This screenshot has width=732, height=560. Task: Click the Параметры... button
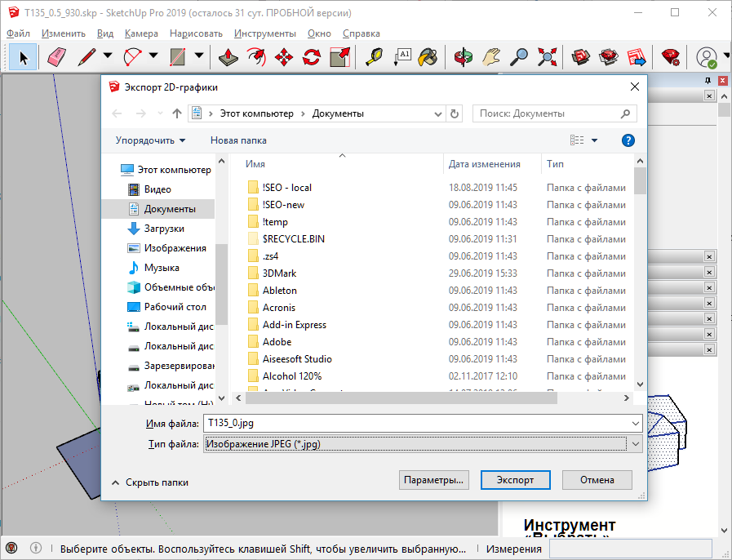point(435,480)
